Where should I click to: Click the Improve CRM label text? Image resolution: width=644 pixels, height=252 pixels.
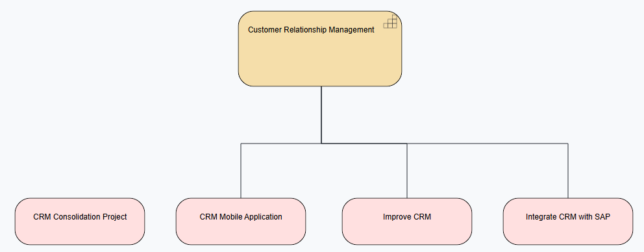407,217
